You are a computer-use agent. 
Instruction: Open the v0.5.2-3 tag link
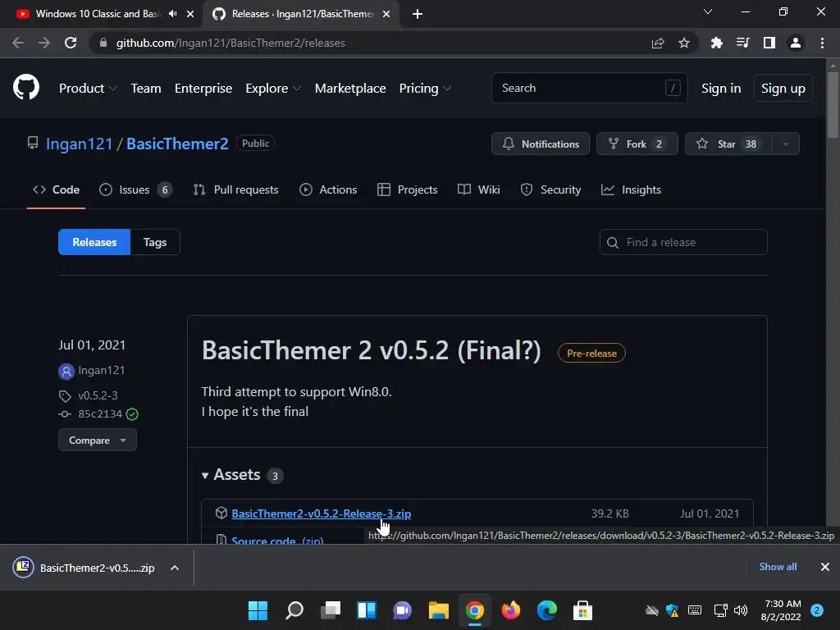click(98, 395)
